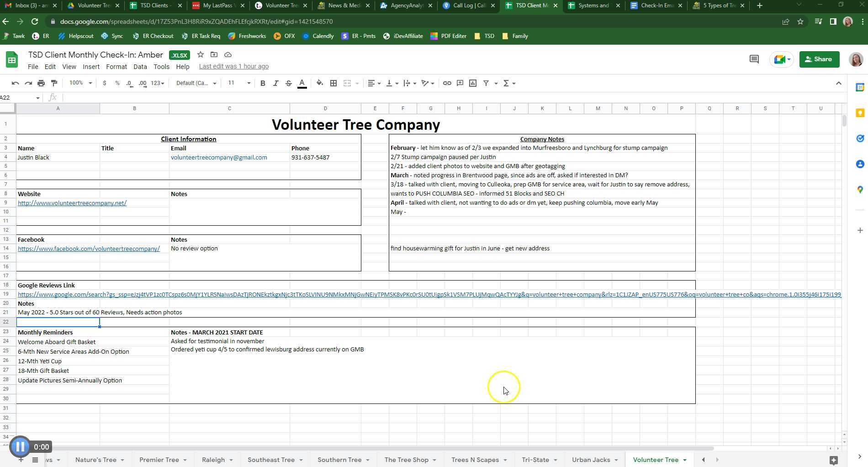Viewport: 868px width, 467px height.
Task: Toggle italic formatting
Action: pos(275,83)
